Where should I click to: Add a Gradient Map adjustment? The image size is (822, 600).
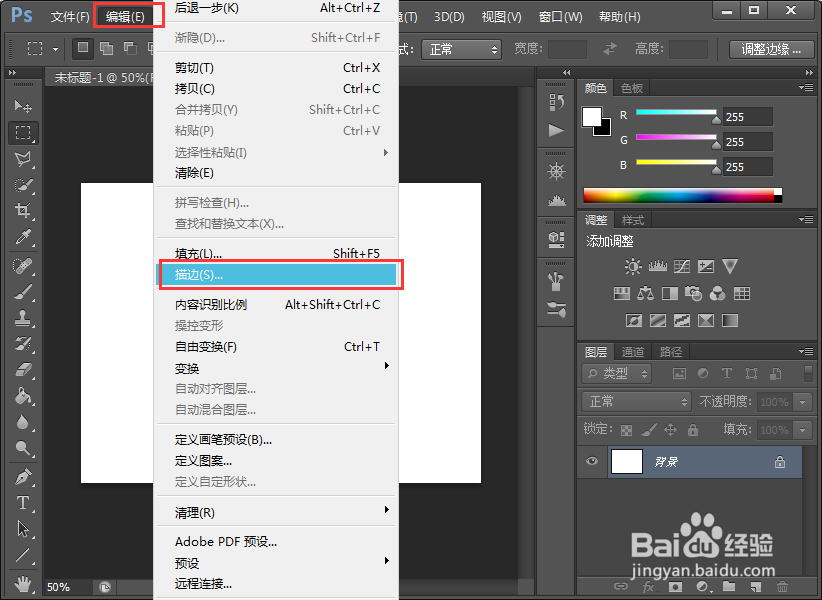[728, 320]
